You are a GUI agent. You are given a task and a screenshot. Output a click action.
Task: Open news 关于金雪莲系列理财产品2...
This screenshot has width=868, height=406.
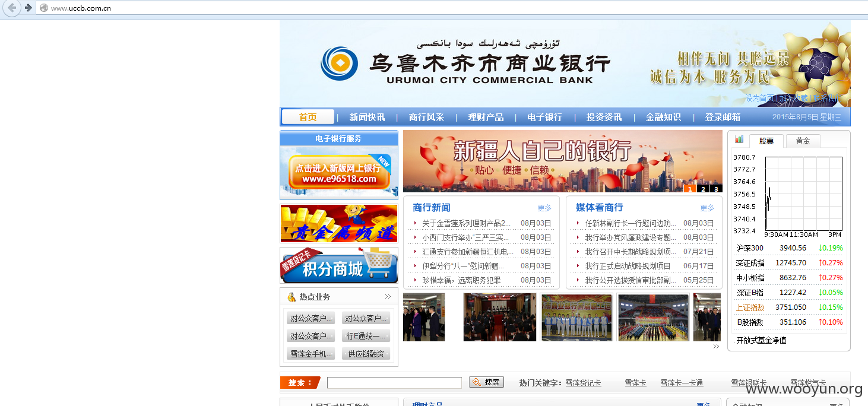[466, 223]
